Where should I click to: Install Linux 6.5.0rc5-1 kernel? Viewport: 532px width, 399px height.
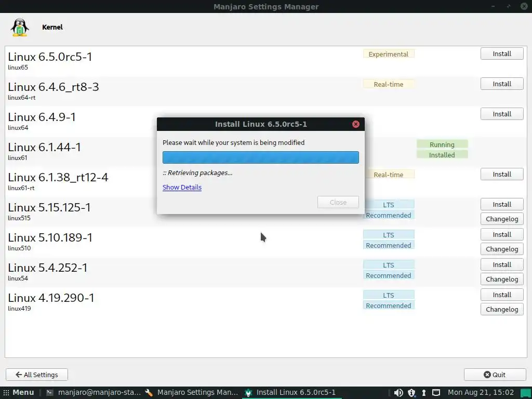pyautogui.click(x=502, y=54)
